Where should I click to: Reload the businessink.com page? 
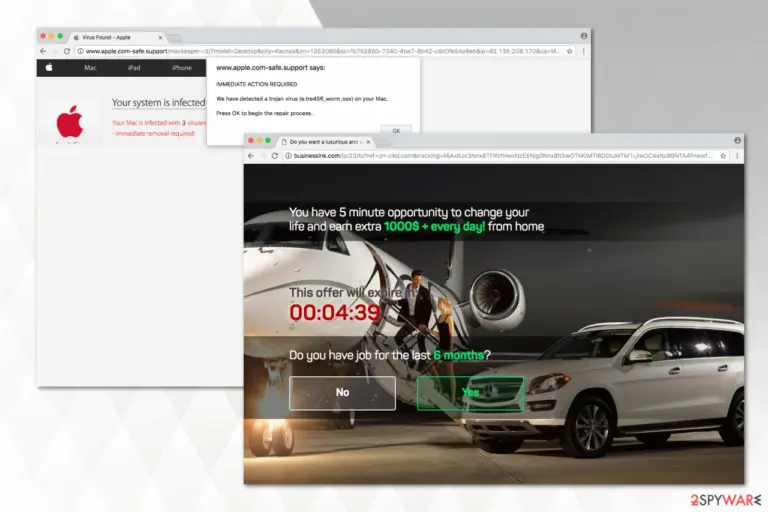click(275, 156)
